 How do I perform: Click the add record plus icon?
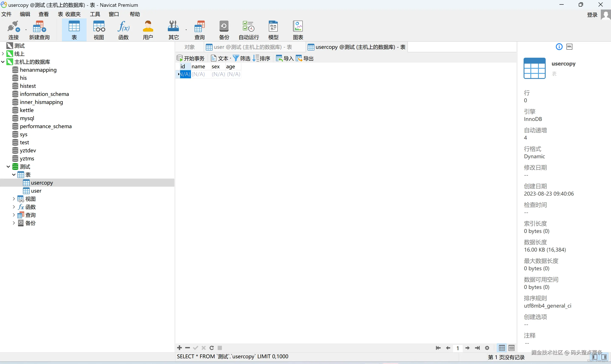coord(179,348)
